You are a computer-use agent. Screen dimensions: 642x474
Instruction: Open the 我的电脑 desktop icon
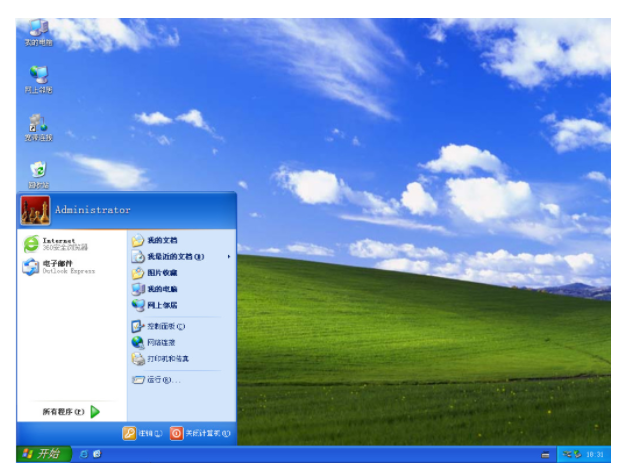click(39, 30)
